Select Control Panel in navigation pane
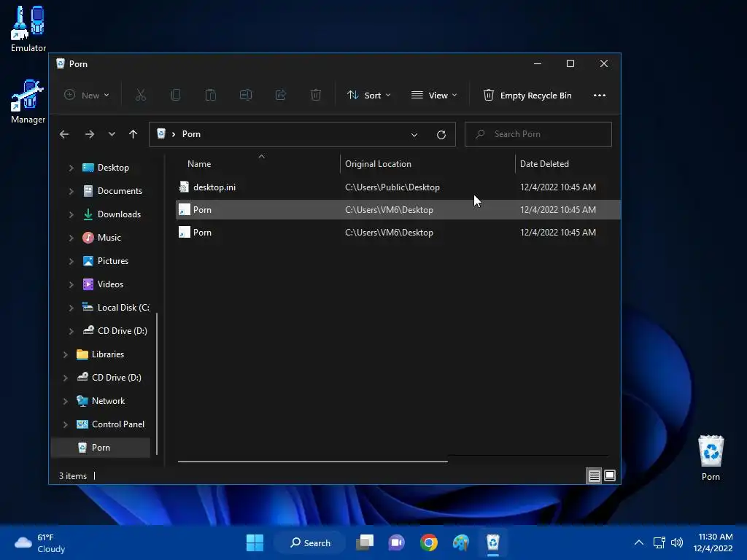This screenshot has width=747, height=560. 111,424
